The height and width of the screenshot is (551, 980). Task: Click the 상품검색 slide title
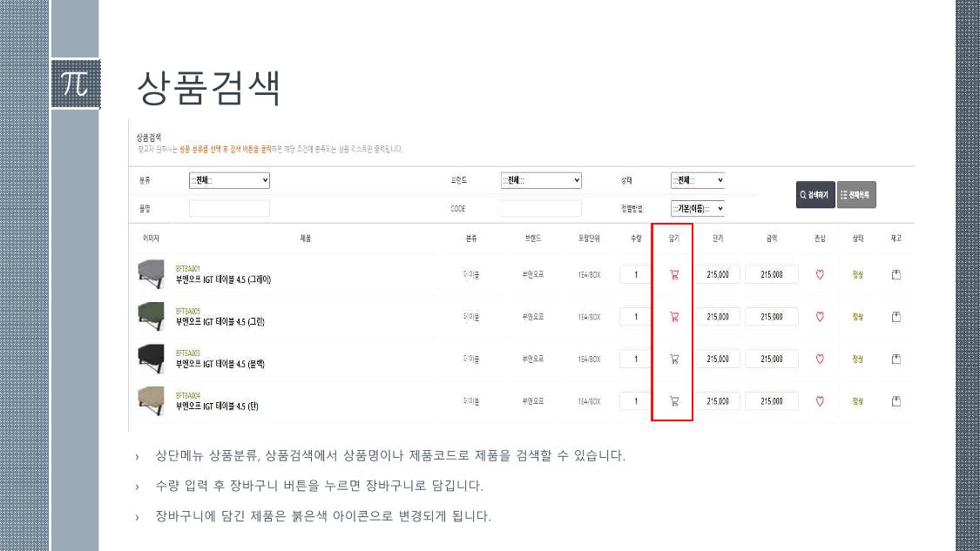point(208,87)
